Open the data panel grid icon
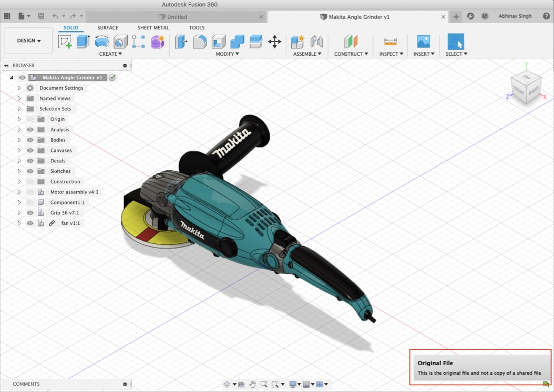The height and width of the screenshot is (392, 554). pyautogui.click(x=7, y=16)
